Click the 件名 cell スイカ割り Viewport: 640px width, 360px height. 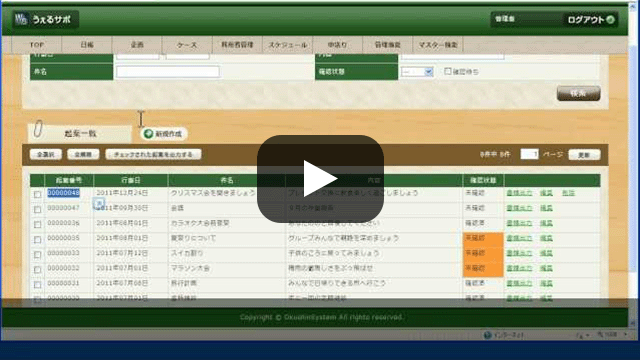click(187, 253)
